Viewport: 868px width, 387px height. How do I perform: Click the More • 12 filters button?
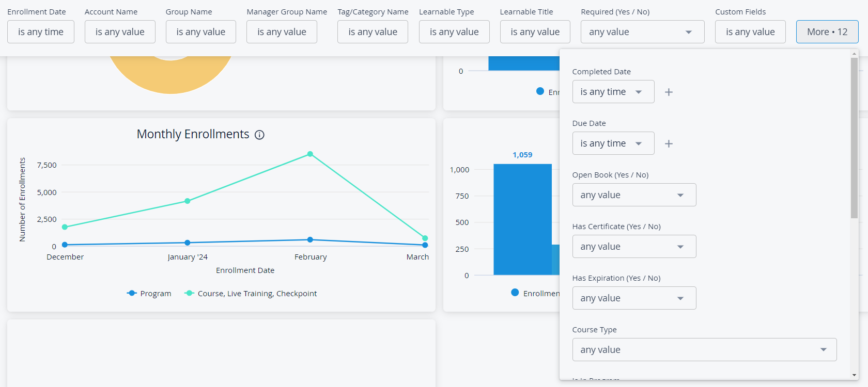click(x=827, y=32)
